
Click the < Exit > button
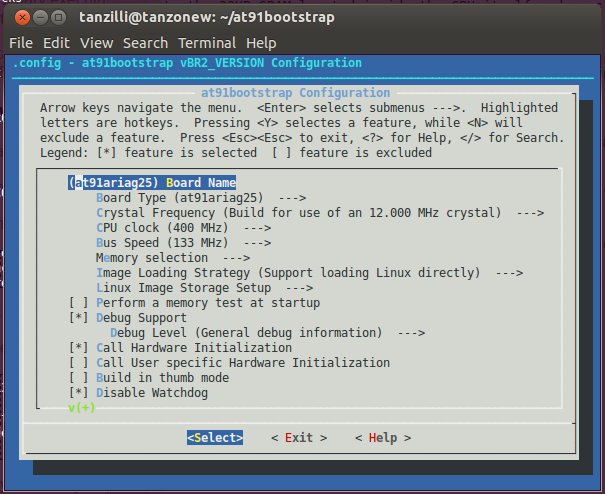coord(299,438)
